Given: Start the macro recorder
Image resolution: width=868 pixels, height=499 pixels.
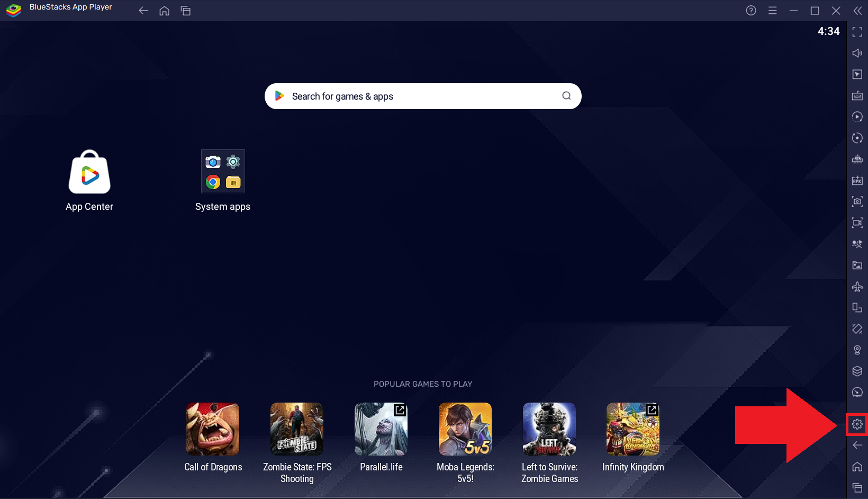Looking at the screenshot, I should tap(857, 117).
